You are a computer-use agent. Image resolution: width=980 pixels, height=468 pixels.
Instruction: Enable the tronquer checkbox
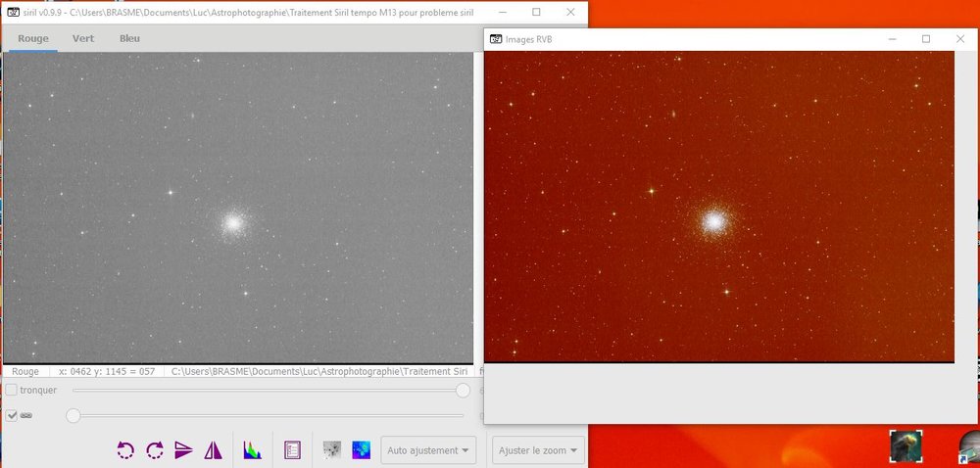pos(12,390)
